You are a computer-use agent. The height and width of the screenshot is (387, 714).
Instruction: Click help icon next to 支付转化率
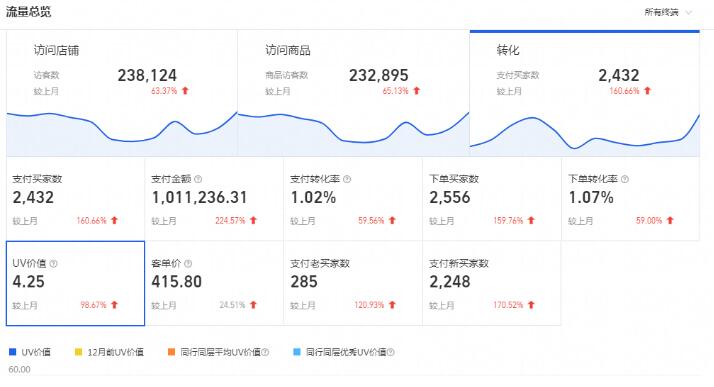click(347, 179)
